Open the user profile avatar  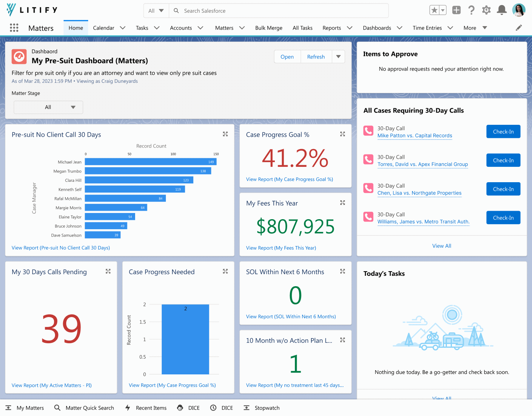(x=519, y=10)
